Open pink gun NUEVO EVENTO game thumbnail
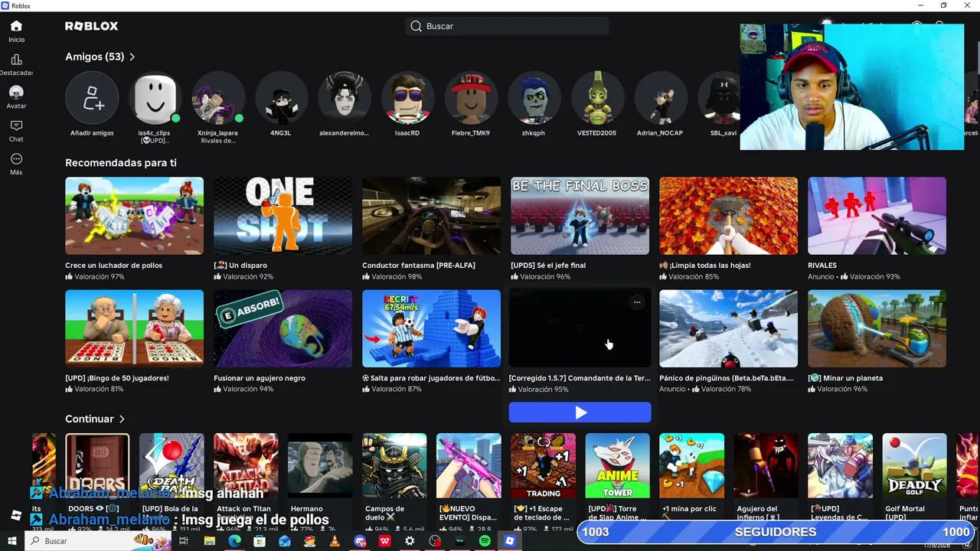980x551 pixels. [469, 466]
